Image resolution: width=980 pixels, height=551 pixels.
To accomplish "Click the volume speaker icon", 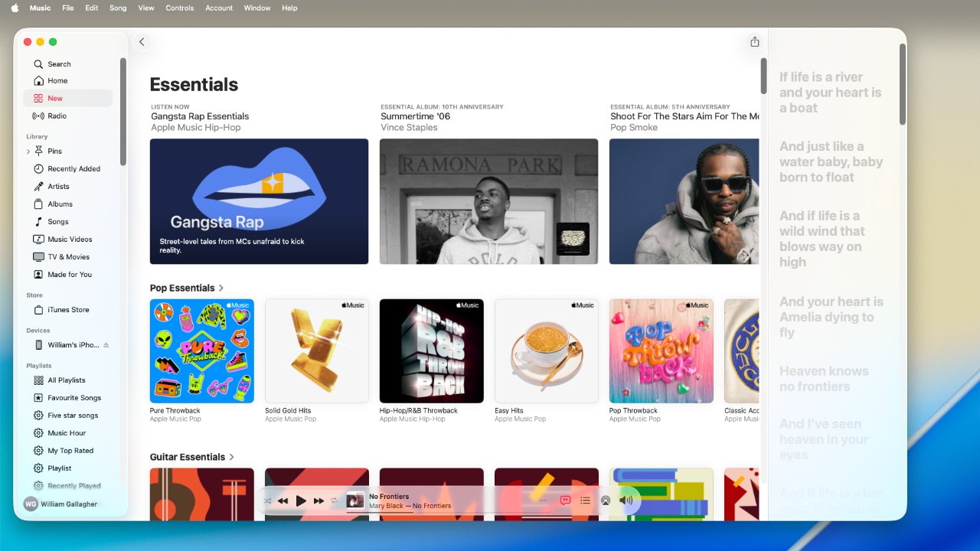I will (626, 500).
